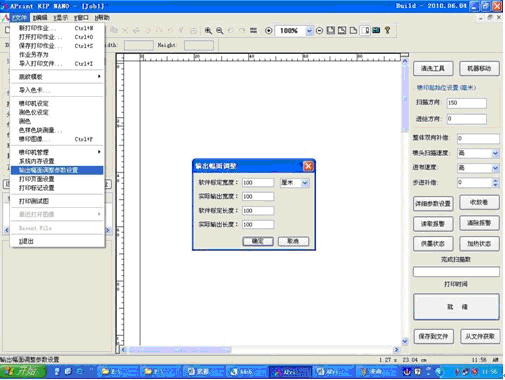Click the new document icon at toolbar start

coord(7,30)
